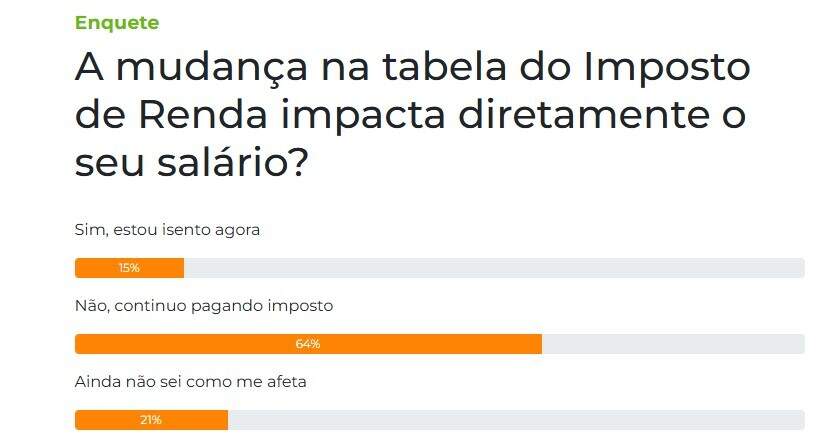Click orange filled part of 'isento agora' bar
This screenshot has width=825, height=442.
(129, 268)
